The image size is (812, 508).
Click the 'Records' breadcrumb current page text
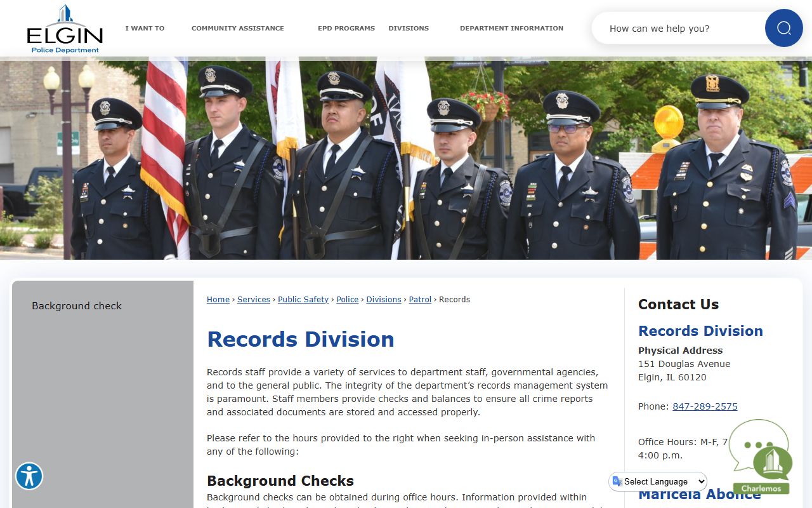tap(454, 299)
